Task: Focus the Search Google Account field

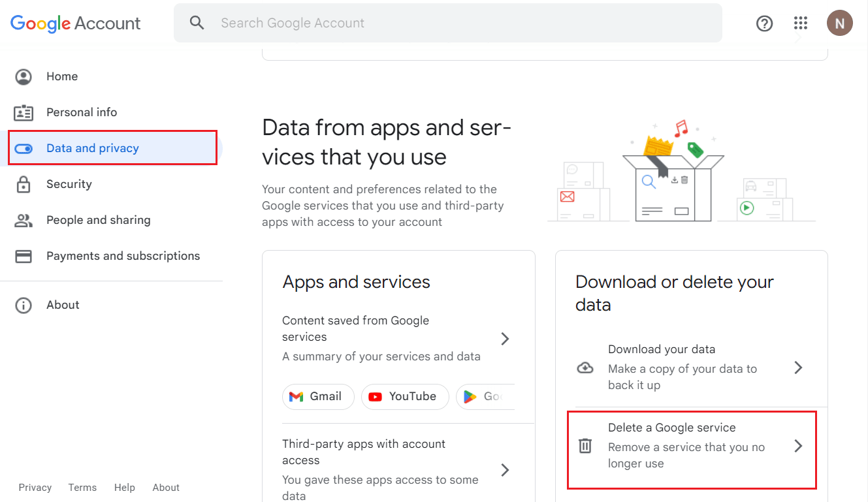Action: click(448, 23)
